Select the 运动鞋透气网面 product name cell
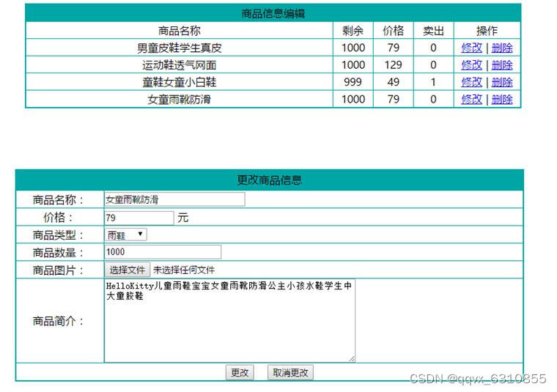 [x=180, y=65]
